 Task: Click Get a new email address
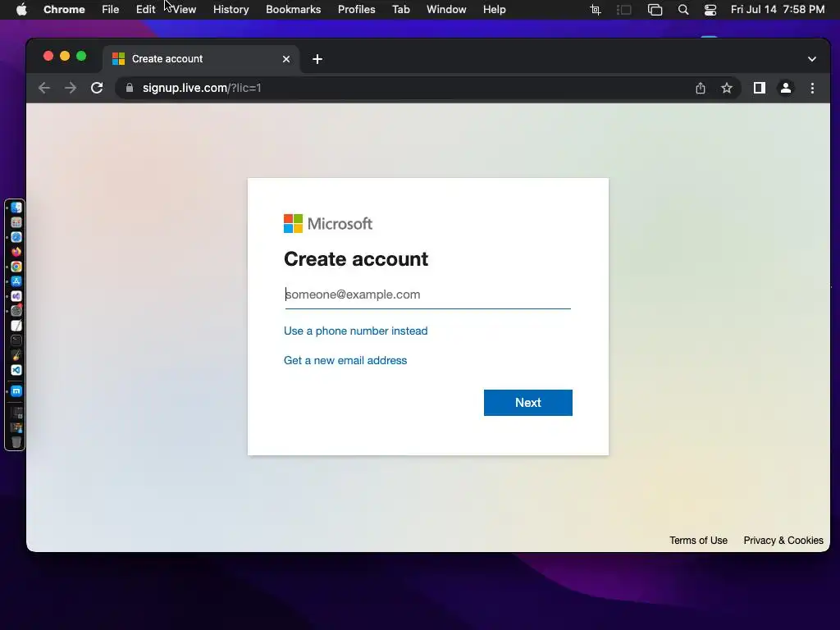tap(345, 361)
